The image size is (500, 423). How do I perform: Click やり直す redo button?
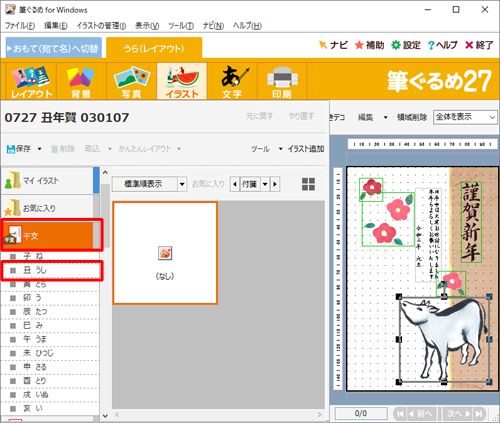[301, 116]
